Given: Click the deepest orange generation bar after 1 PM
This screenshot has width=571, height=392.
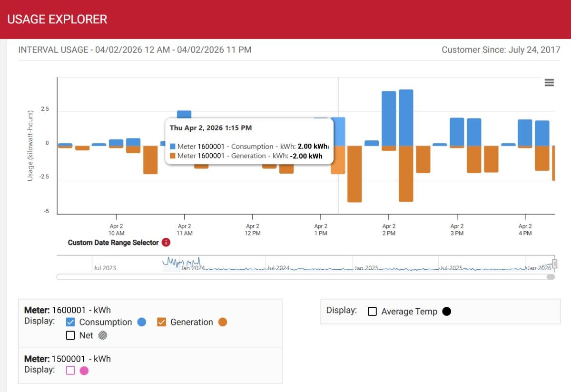Looking at the screenshot, I should (354, 174).
